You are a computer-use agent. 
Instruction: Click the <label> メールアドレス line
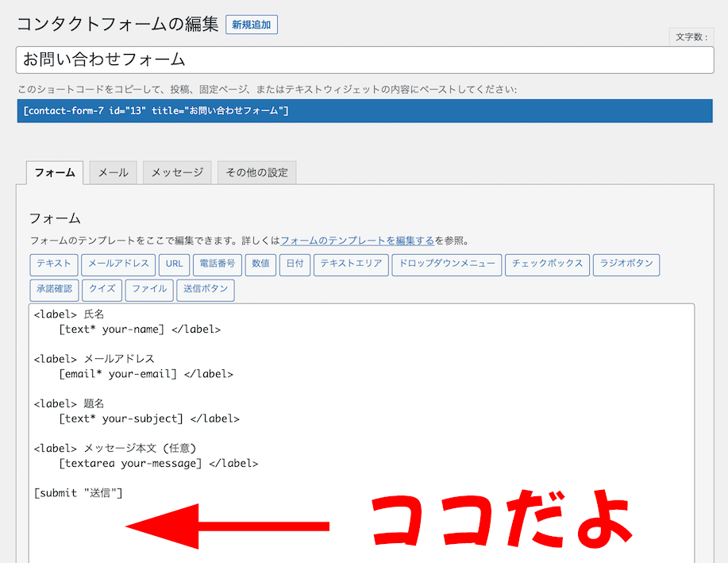coord(94,359)
